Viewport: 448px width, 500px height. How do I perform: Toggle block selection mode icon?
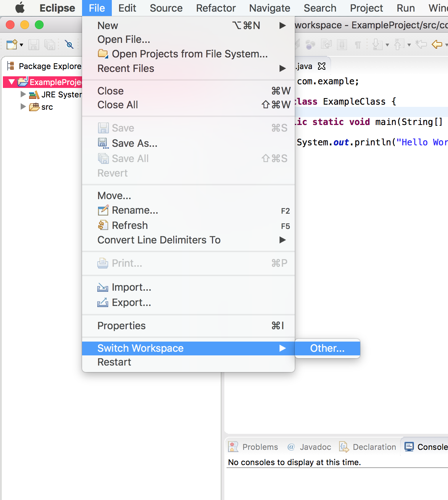[342, 45]
